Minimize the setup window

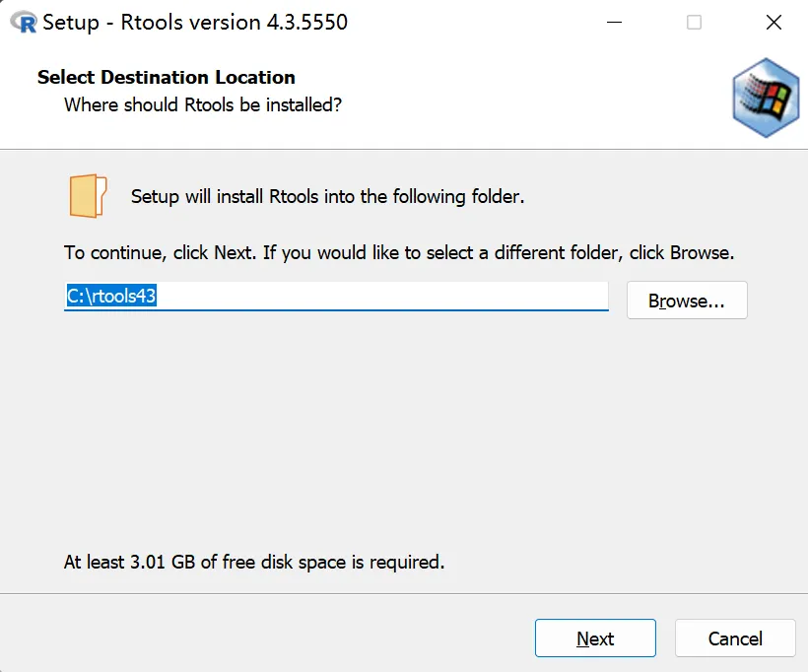(614, 22)
